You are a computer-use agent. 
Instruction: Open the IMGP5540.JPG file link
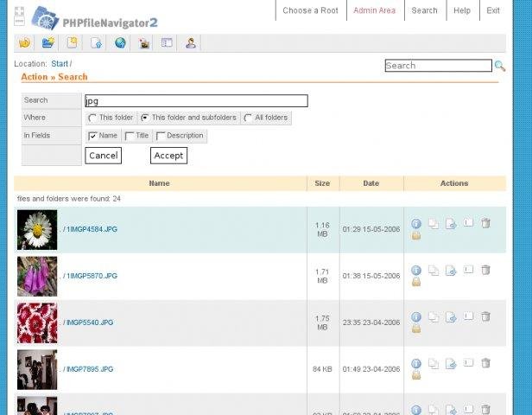pyautogui.click(x=90, y=322)
